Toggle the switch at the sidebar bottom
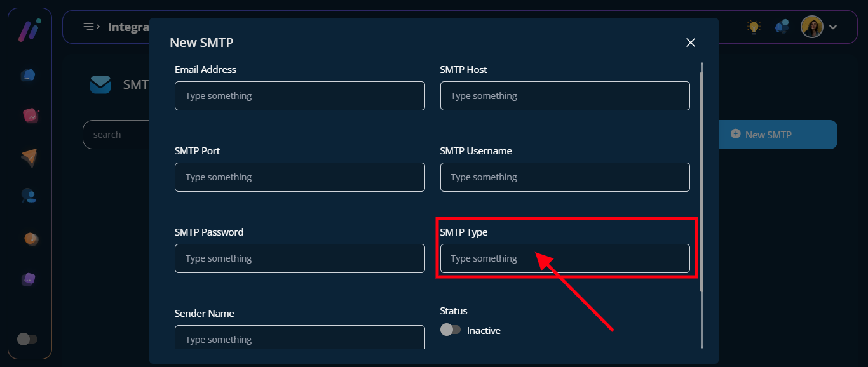Screen dimensions: 868x367 (x=27, y=339)
